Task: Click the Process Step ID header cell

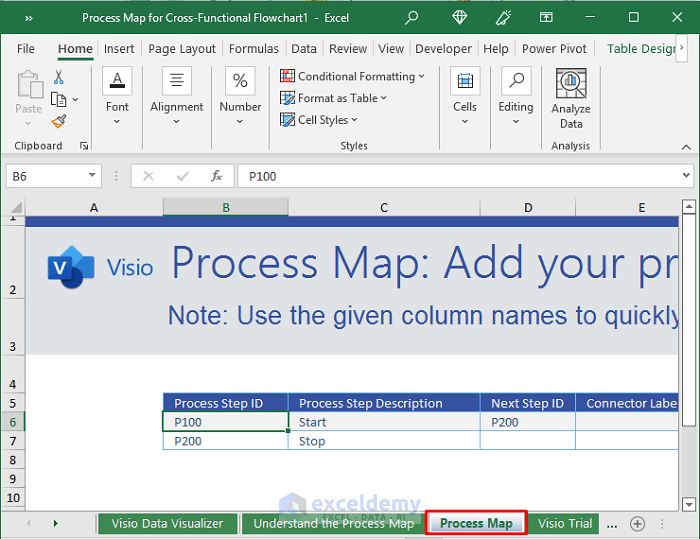Action: click(x=225, y=403)
